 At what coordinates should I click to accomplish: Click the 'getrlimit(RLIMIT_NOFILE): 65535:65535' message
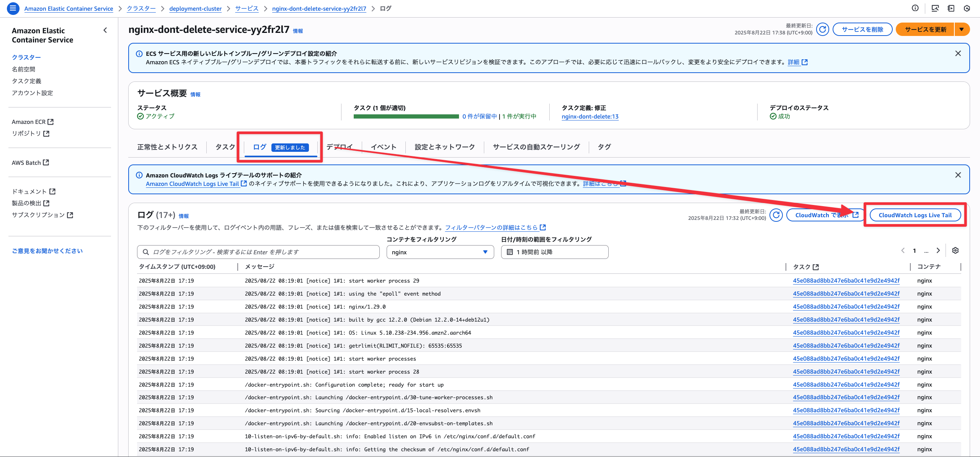click(x=353, y=346)
